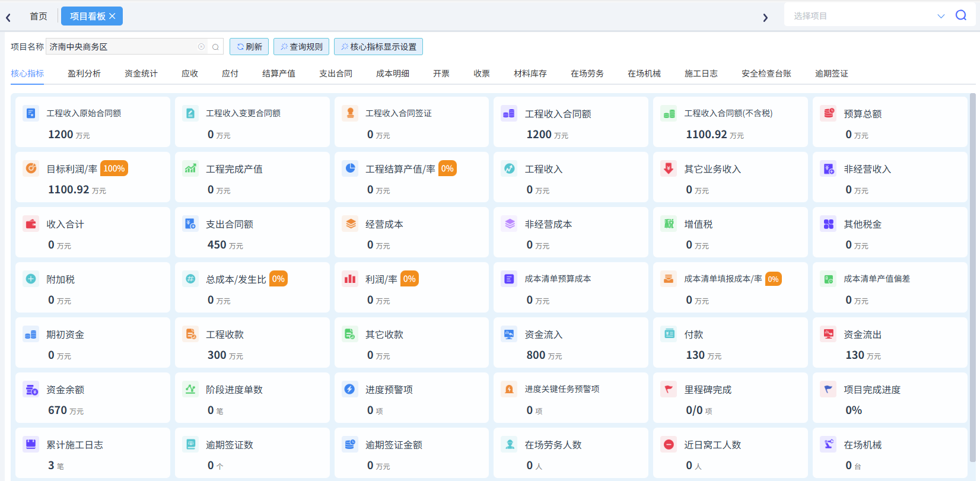Click the search magnifier icon top right
Viewport: 980px width, 481px height.
click(961, 15)
